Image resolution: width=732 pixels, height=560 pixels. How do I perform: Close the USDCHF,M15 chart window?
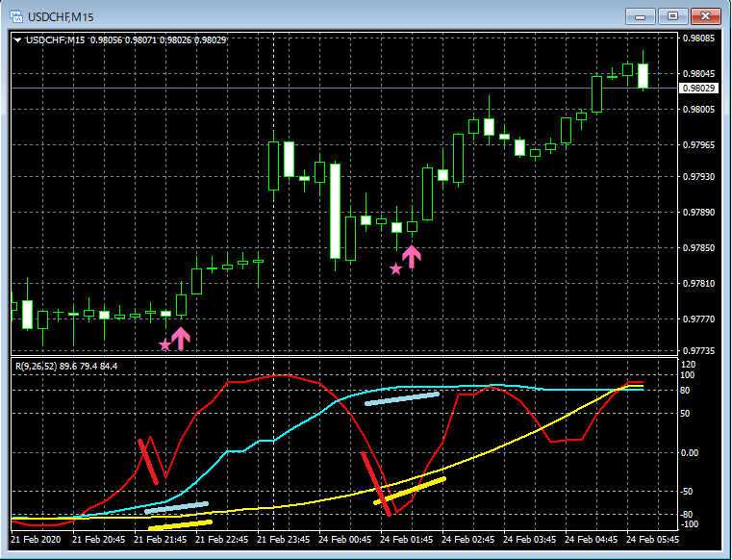(705, 16)
